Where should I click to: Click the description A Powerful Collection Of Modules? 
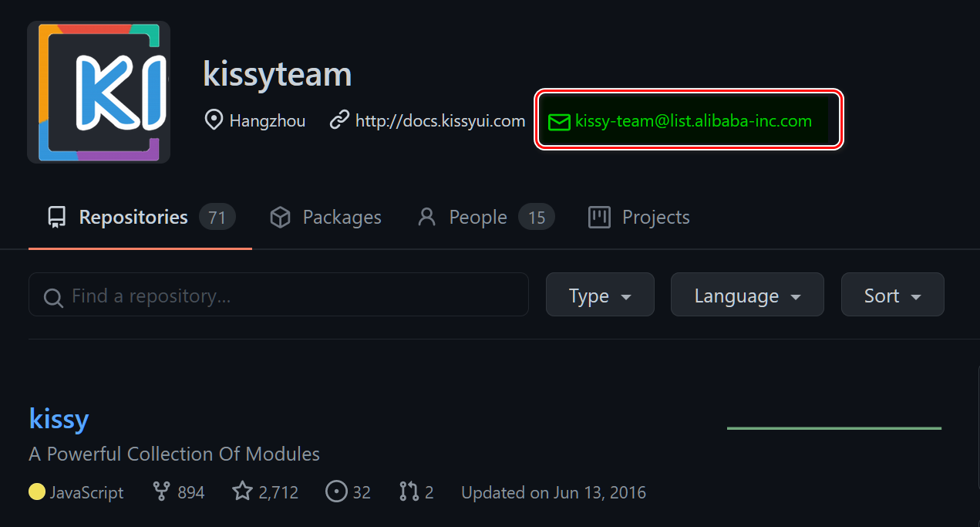(174, 454)
